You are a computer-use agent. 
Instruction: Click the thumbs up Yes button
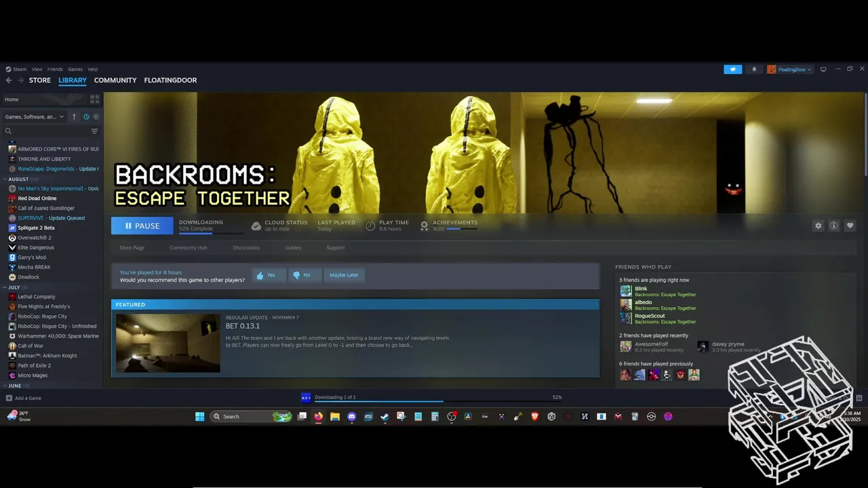click(269, 275)
